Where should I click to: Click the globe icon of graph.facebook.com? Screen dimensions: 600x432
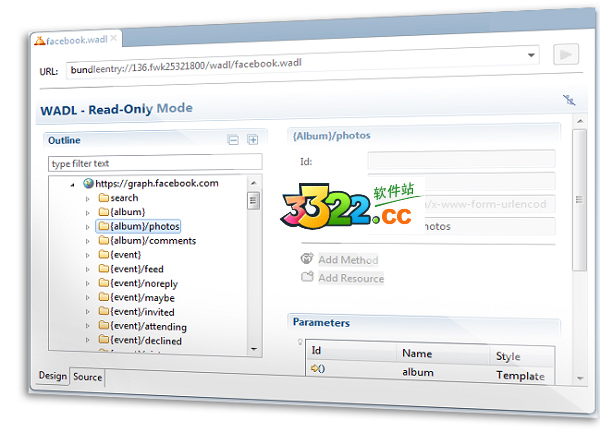(x=88, y=183)
